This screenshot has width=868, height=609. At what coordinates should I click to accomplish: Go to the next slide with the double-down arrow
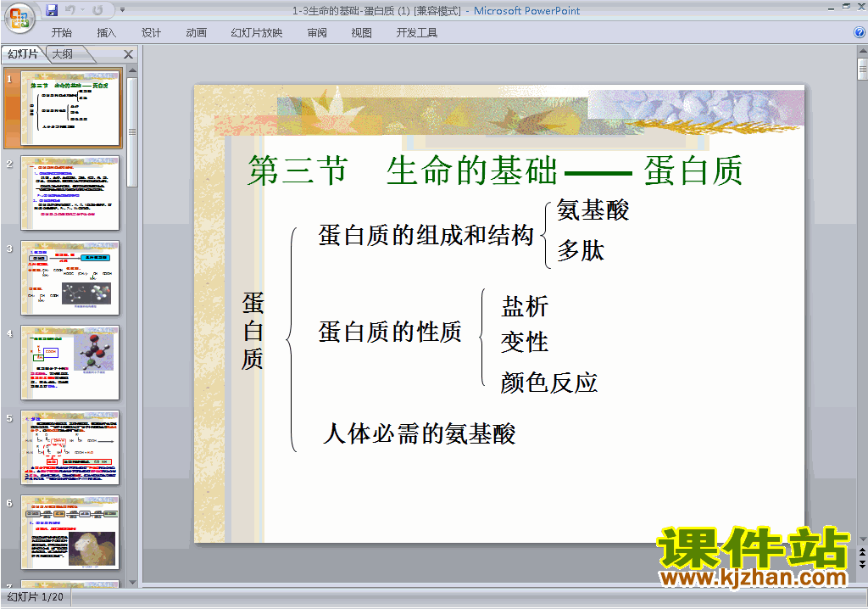click(862, 563)
